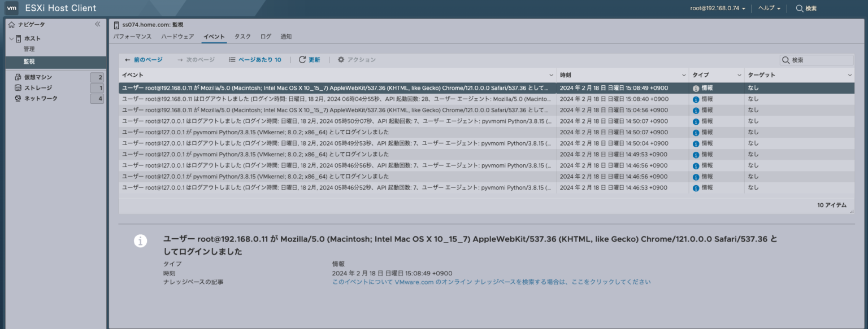868x329 pixels.
Task: Click info icon on 15:08:49 event row
Action: [696, 89]
